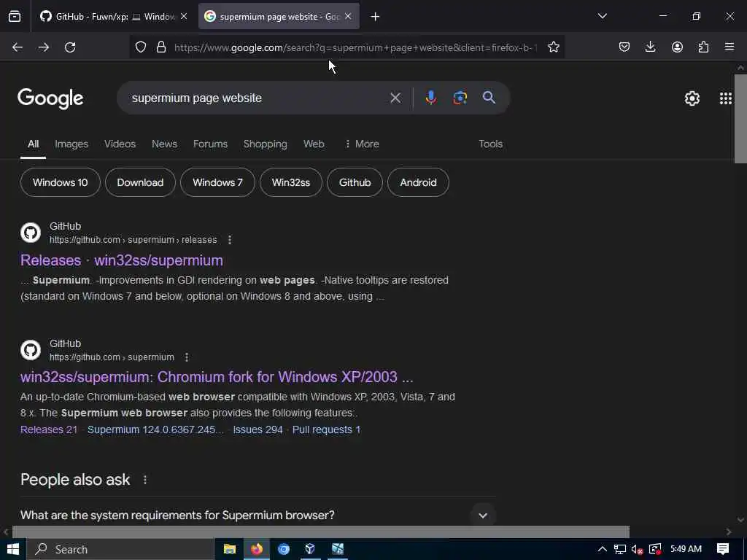View site security padlock info
The image size is (747, 560).
[161, 47]
